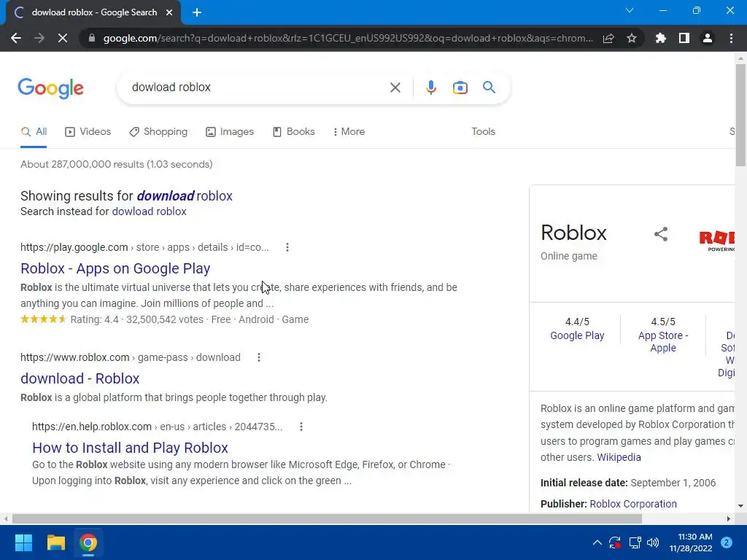Screen dimensions: 747x560
Task: Open the search Tools options
Action: click(483, 132)
